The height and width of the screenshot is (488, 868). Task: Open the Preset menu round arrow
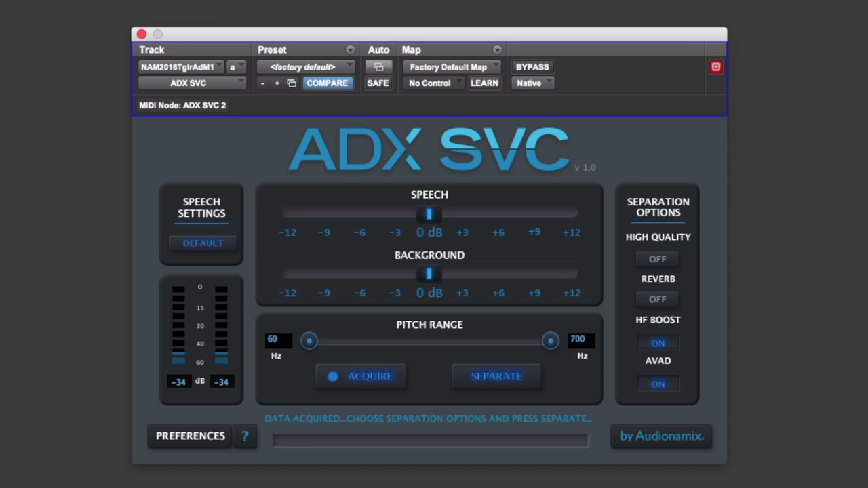350,49
